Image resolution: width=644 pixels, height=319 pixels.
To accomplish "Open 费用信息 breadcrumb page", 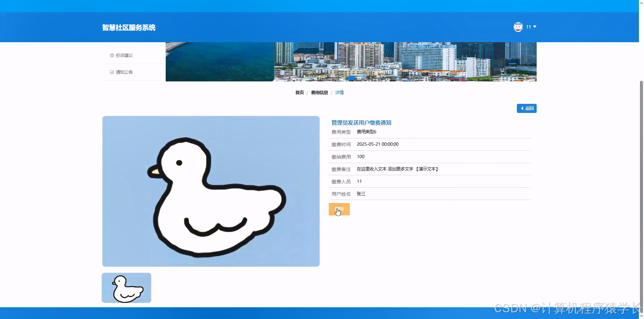I will [319, 92].
